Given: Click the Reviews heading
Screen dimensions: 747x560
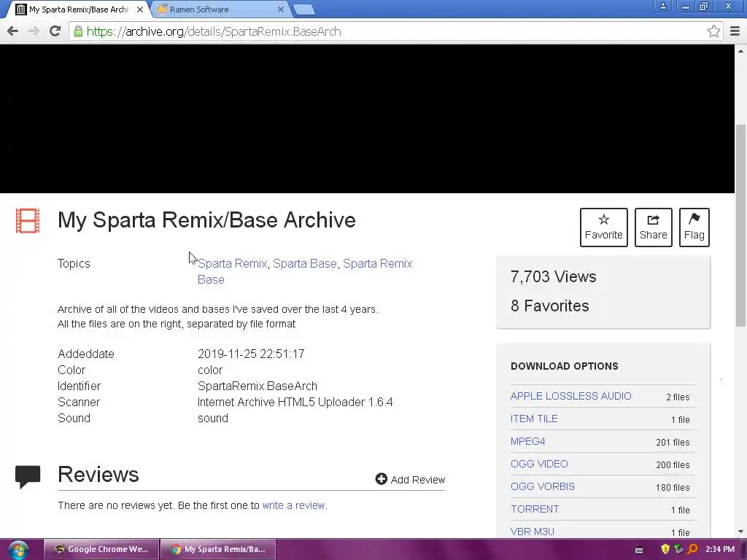Looking at the screenshot, I should pyautogui.click(x=98, y=474).
